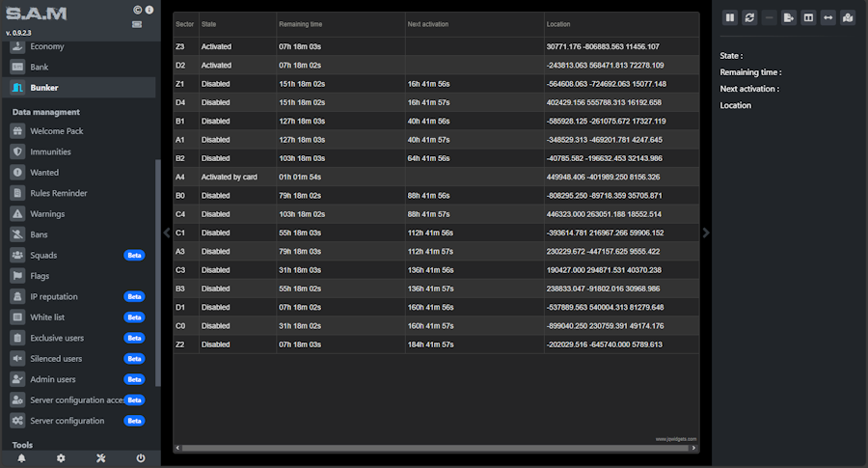The height and width of the screenshot is (468, 868).
Task: Open notifications bell at sidebar bottom
Action: coord(21,458)
